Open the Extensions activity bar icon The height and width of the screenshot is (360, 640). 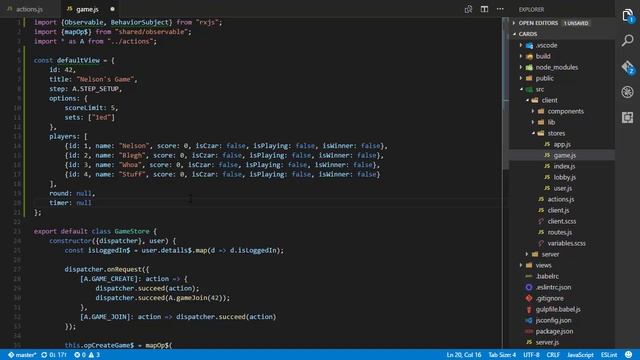pos(627,118)
